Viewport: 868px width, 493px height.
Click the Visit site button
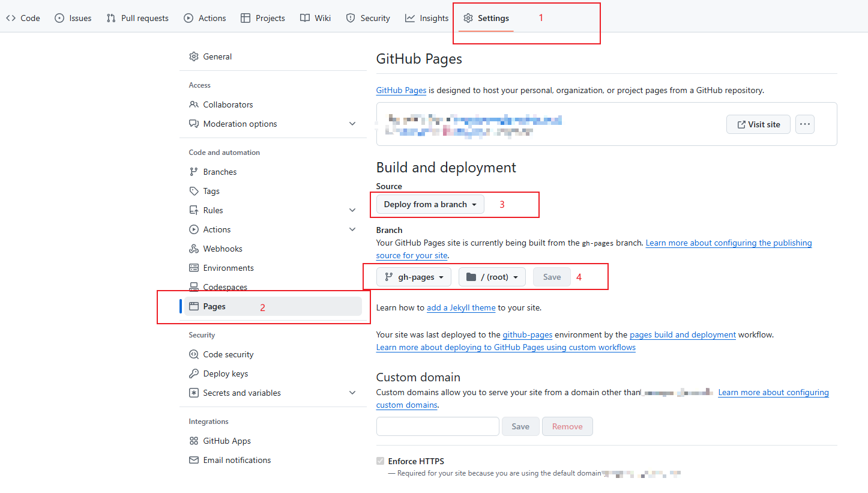tap(758, 124)
